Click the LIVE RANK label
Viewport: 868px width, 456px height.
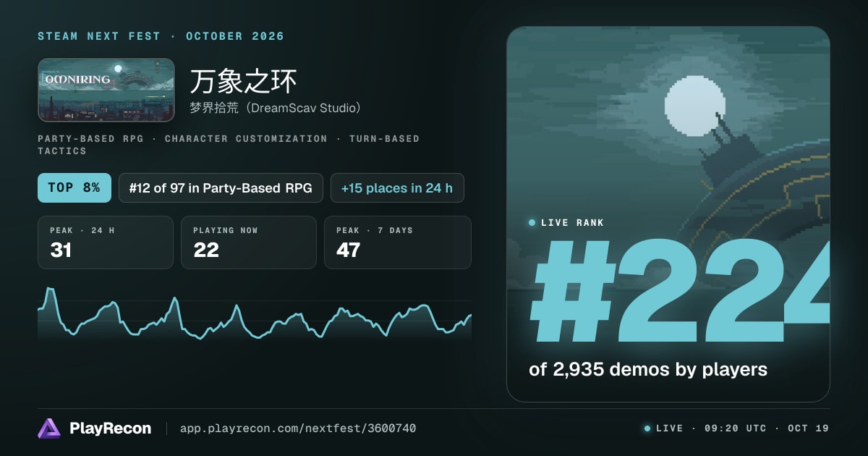572,223
